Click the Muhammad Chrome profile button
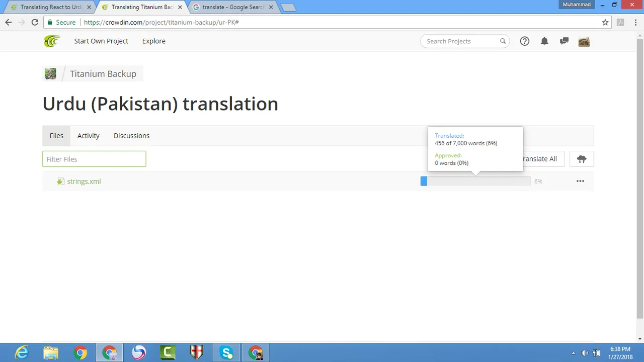This screenshot has width=644, height=362. click(577, 4)
